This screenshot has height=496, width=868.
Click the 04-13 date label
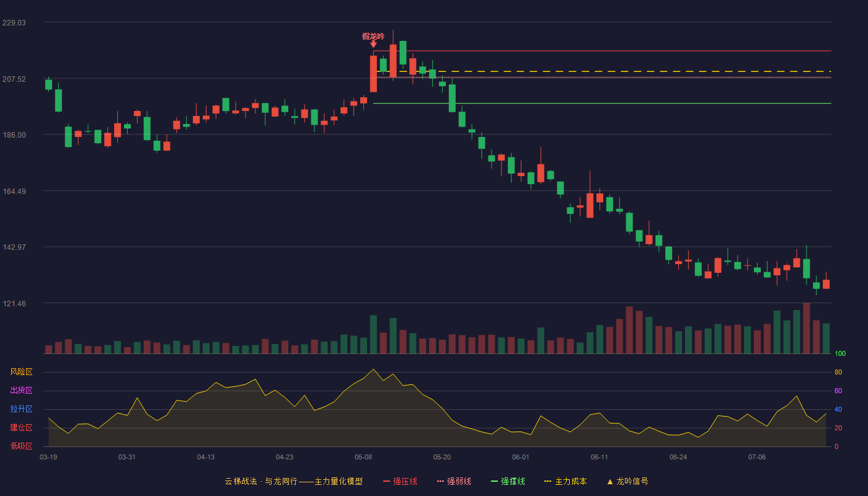point(206,457)
